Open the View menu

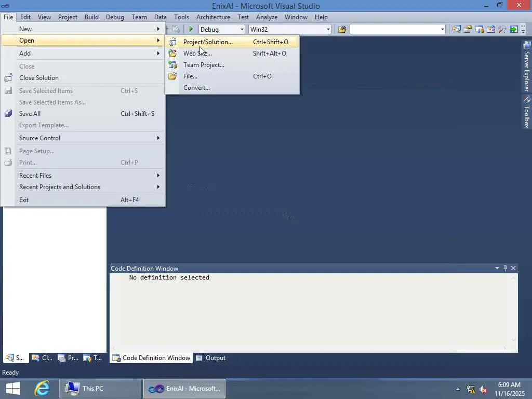44,17
